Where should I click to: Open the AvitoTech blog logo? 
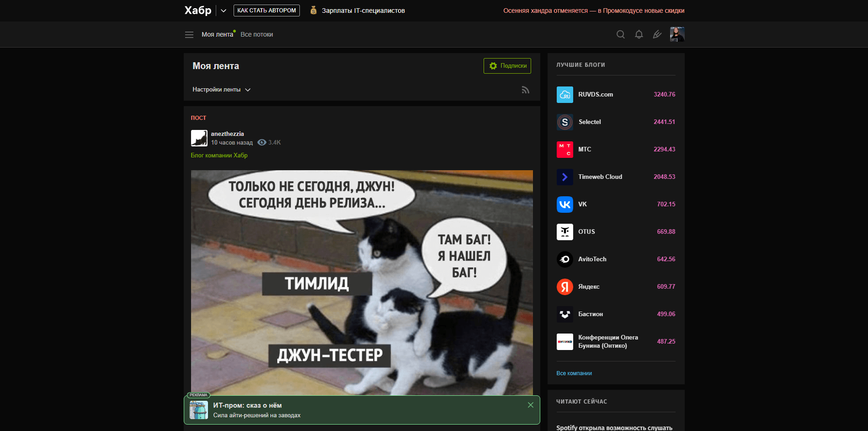[x=565, y=259]
